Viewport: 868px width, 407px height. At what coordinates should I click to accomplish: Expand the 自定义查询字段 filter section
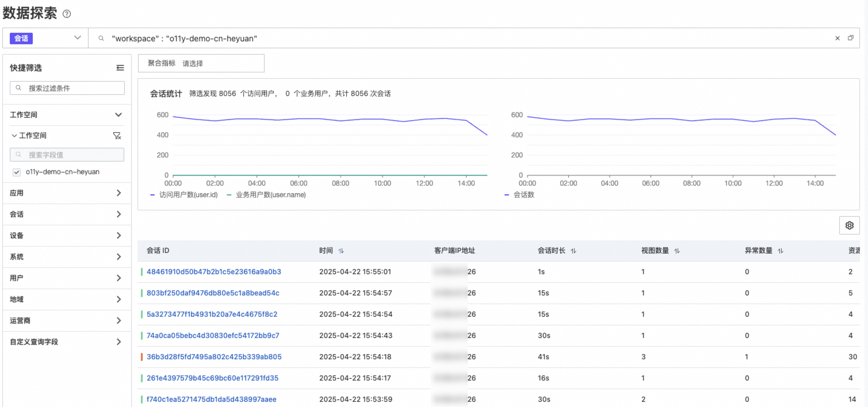pyautogui.click(x=118, y=342)
